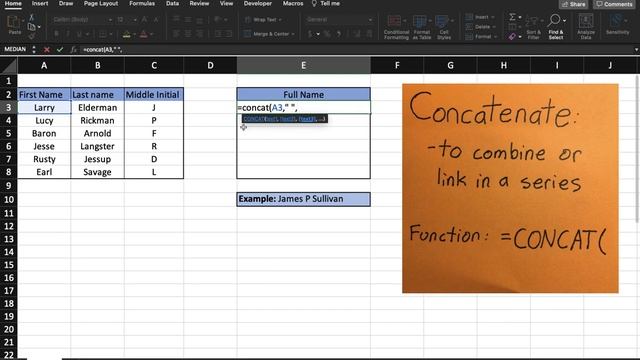Click the Insert cells icon
The image size is (640, 360).
[469, 17]
